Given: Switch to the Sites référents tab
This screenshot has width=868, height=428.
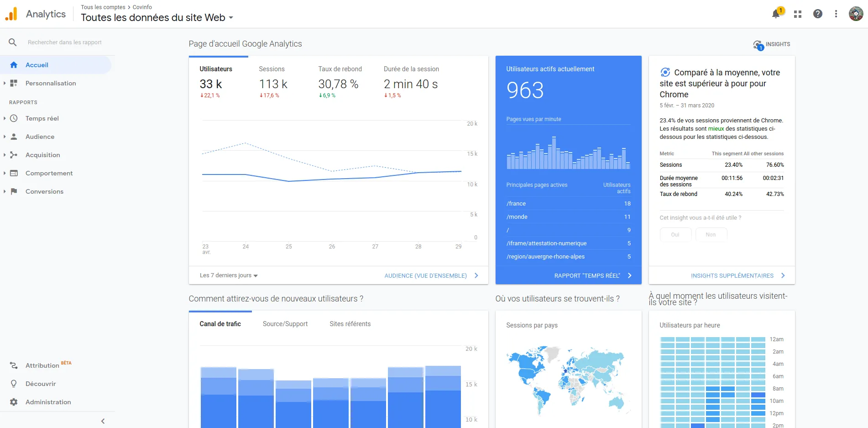Looking at the screenshot, I should [x=350, y=324].
